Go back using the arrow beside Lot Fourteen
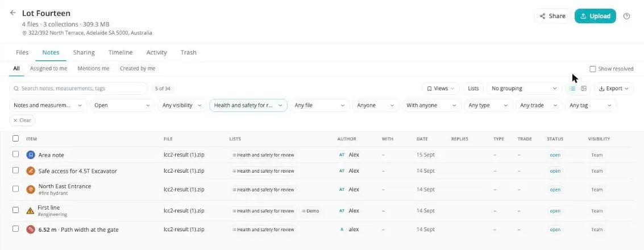The height and width of the screenshot is (250, 644). point(13,13)
